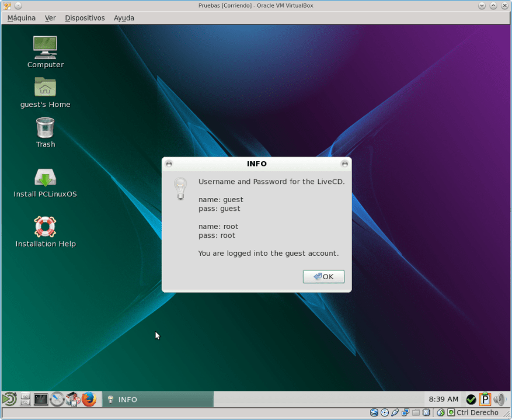Open the Máquina menu

(22, 18)
